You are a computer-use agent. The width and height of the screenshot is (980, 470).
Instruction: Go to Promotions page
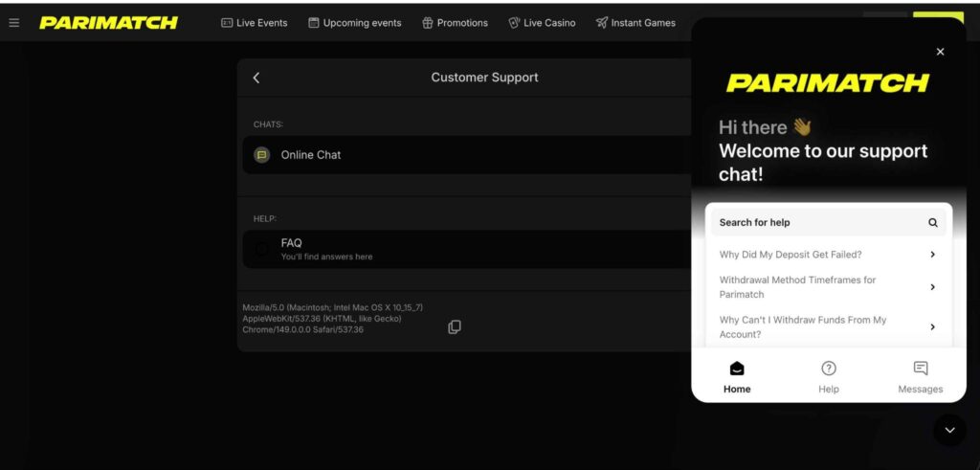point(455,23)
